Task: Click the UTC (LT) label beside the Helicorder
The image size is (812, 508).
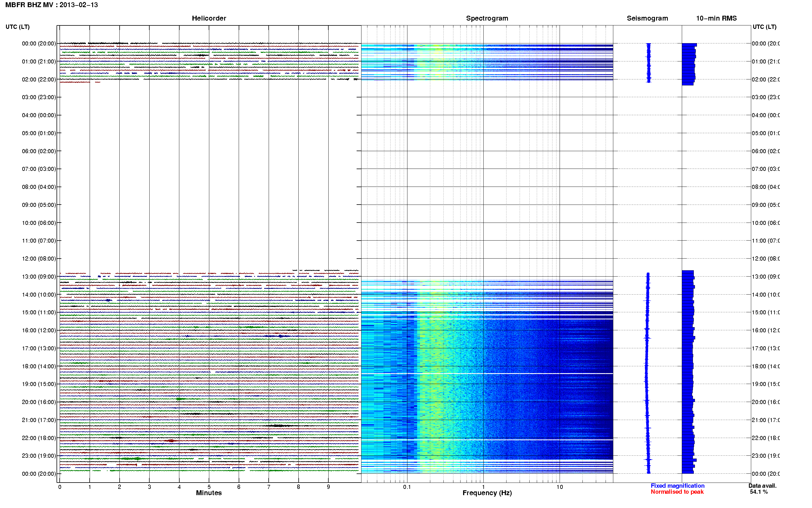Action: tap(17, 27)
